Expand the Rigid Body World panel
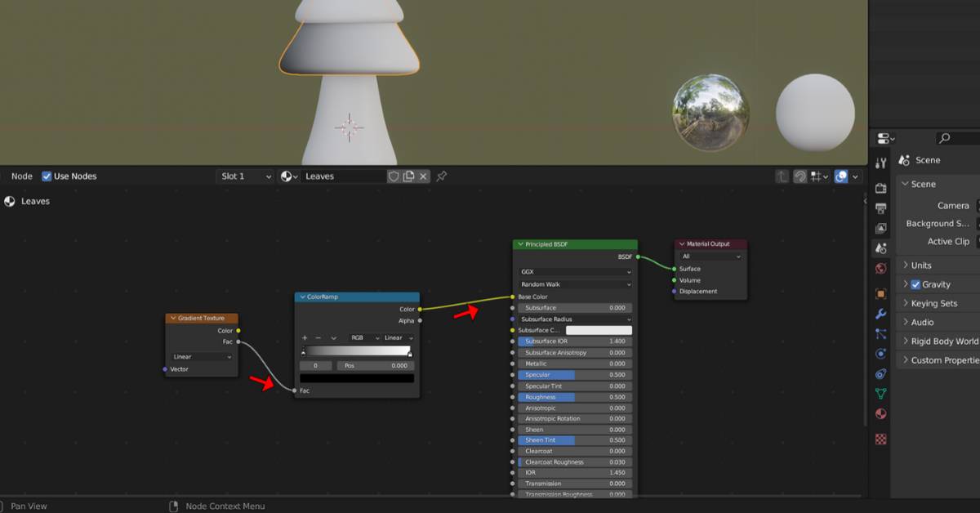Viewport: 980px width, 513px height. click(939, 341)
